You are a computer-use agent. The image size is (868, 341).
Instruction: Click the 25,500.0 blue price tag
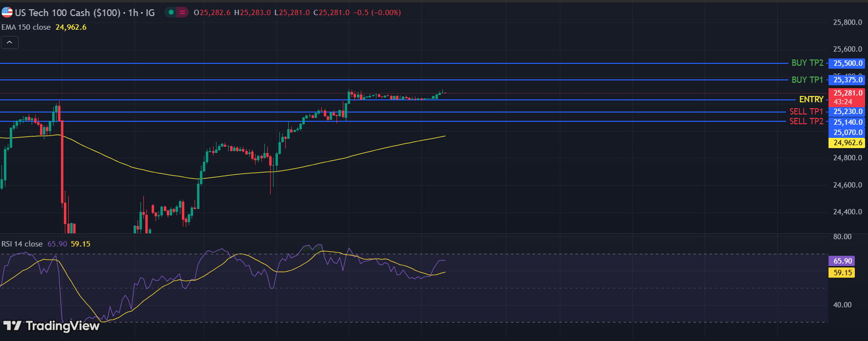click(x=848, y=63)
